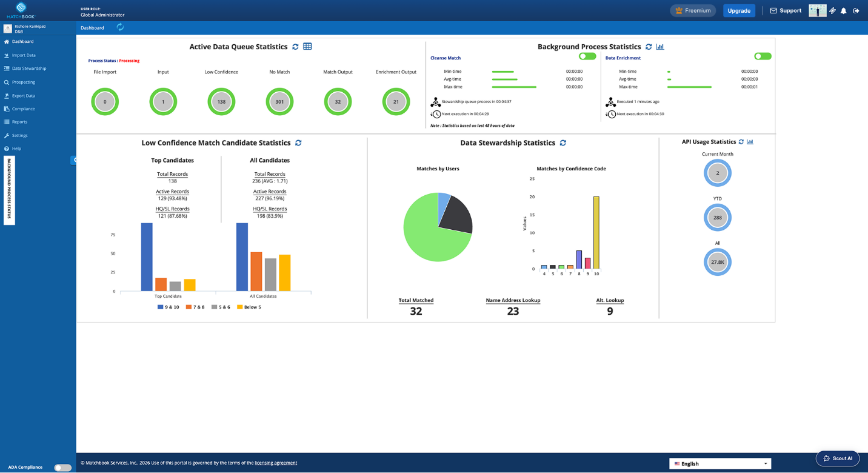This screenshot has height=473, width=868.
Task: Open the licensing agreement link
Action: (276, 463)
